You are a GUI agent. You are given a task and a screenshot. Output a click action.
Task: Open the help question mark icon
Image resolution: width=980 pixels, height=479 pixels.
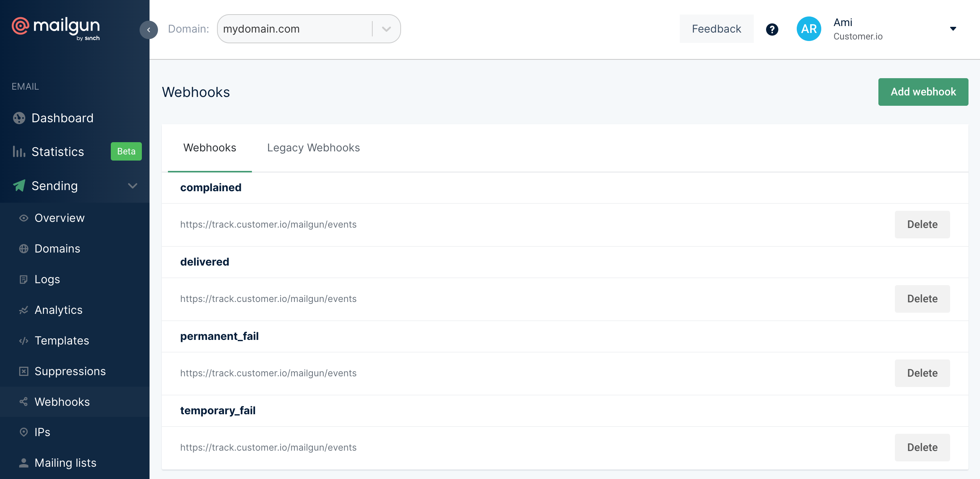pyautogui.click(x=772, y=29)
